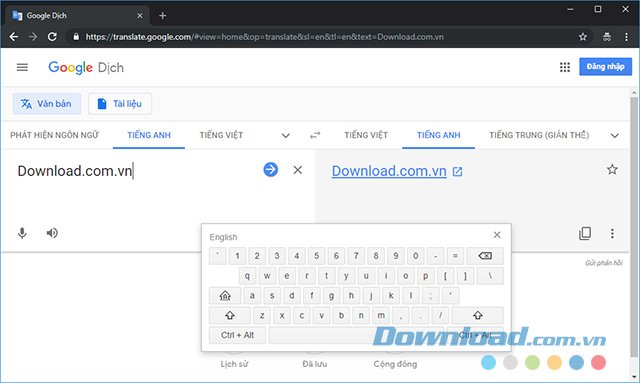The height and width of the screenshot is (383, 640).
Task: Click the virtual keyboard backspace key
Action: [485, 256]
